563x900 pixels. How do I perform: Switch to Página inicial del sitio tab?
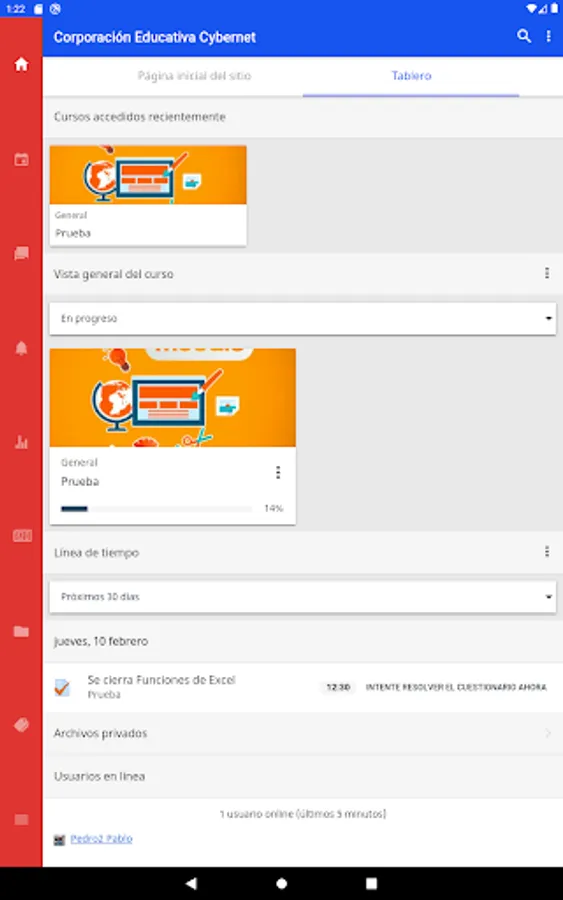(x=195, y=76)
